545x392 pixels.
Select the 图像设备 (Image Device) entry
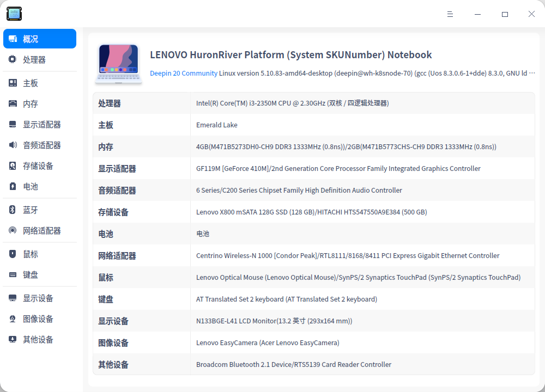(x=38, y=318)
